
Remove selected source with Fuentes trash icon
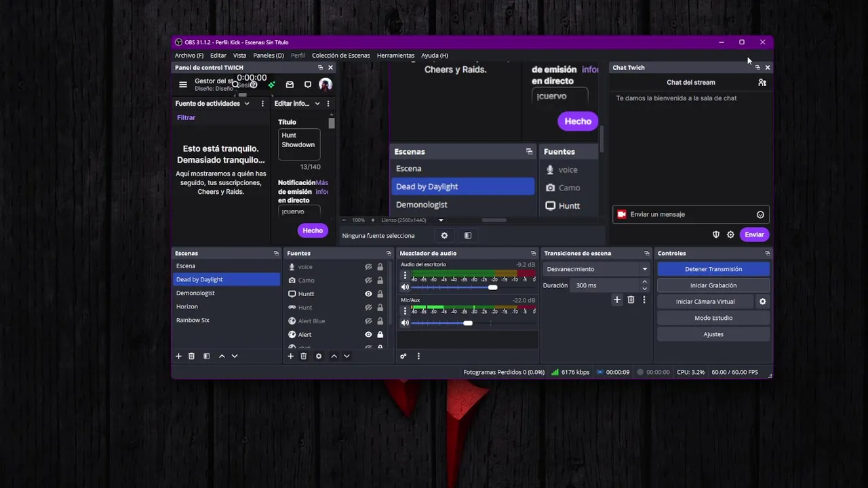point(303,356)
